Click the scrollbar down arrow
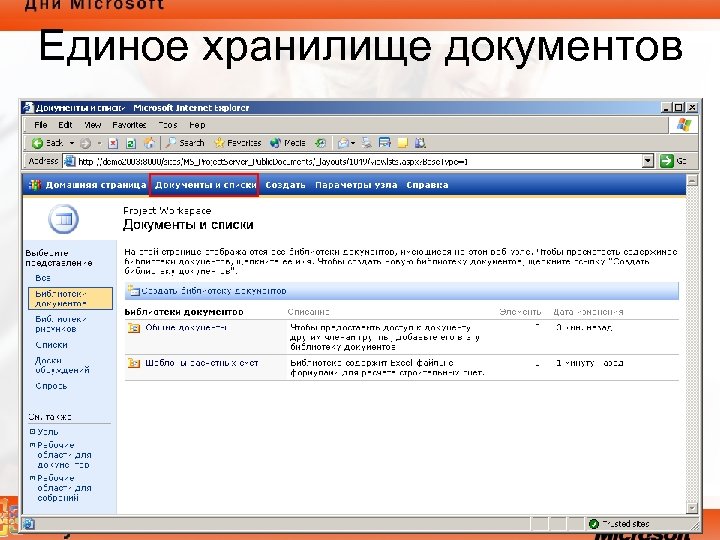The height and width of the screenshot is (540, 720). [x=692, y=508]
